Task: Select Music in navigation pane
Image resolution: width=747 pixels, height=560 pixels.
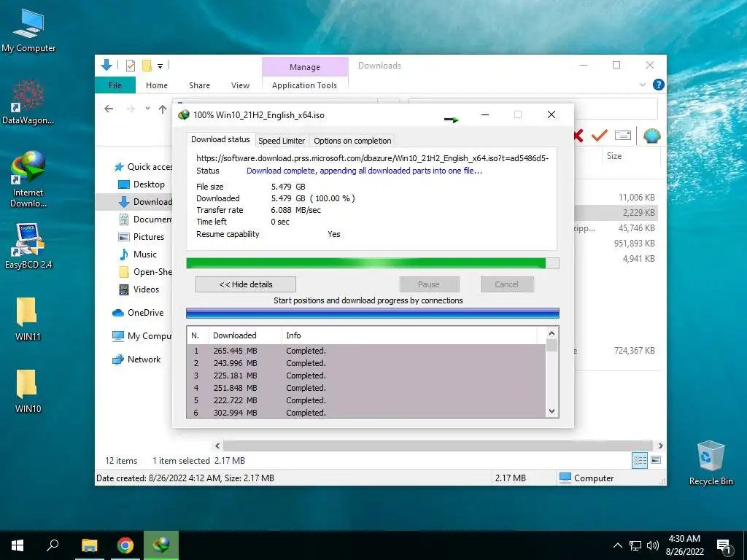Action: coord(137,254)
